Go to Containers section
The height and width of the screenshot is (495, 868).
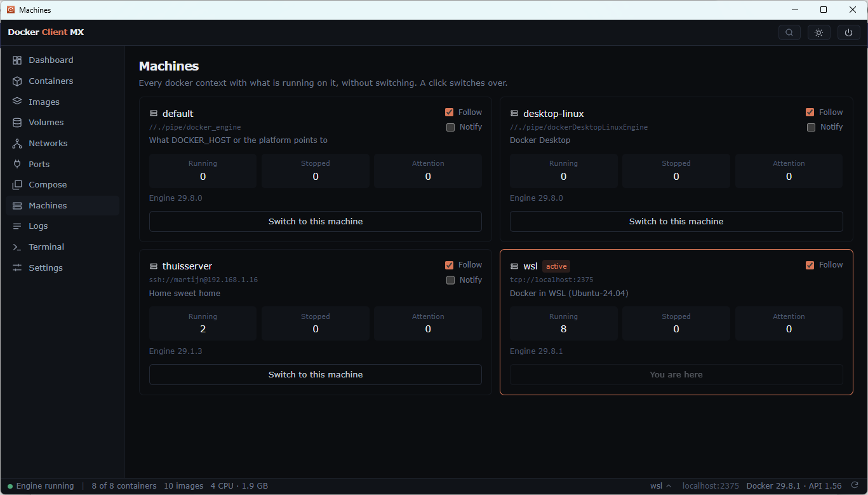click(62, 81)
